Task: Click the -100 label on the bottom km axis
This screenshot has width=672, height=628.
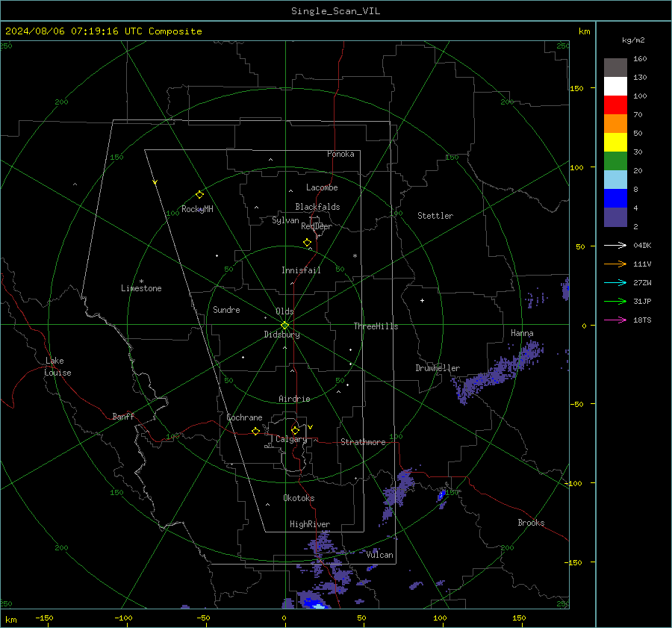Action: pyautogui.click(x=123, y=618)
